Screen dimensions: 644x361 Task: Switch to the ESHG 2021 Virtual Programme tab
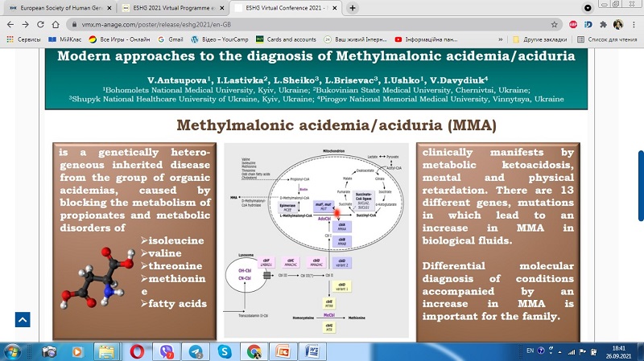click(167, 7)
